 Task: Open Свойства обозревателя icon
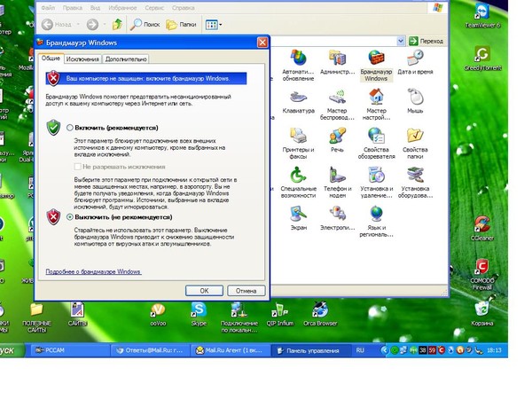pyautogui.click(x=376, y=143)
